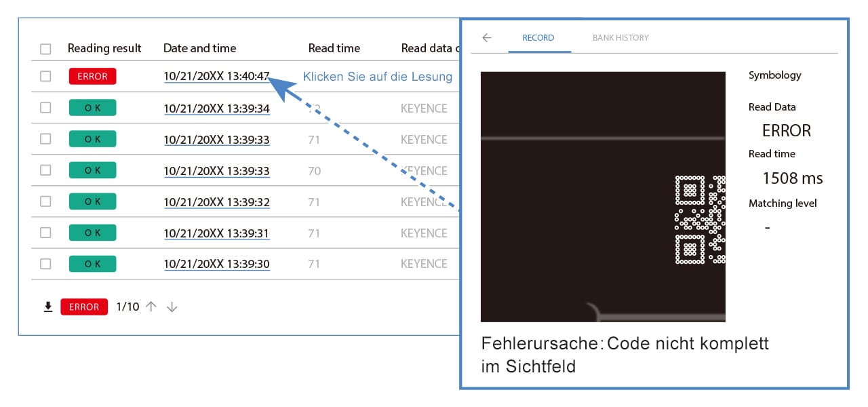Open the 10/21/20XX 13:39:34 reading

coord(217,109)
